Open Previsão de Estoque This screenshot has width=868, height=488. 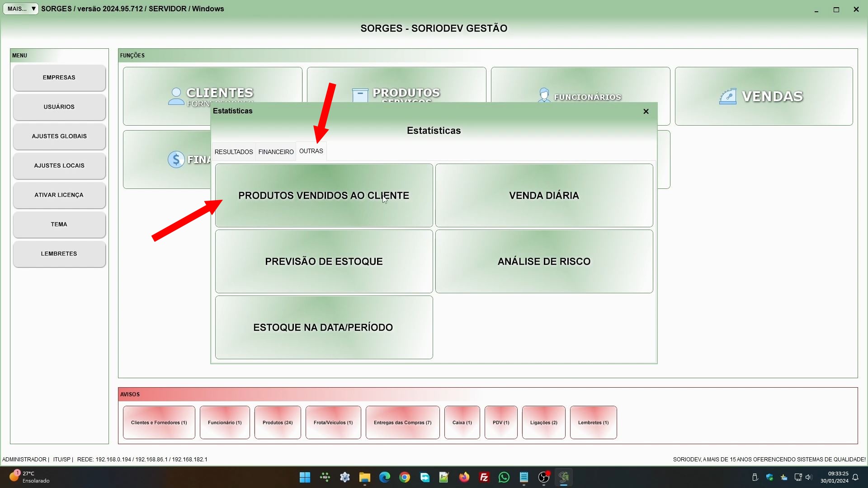tap(324, 261)
